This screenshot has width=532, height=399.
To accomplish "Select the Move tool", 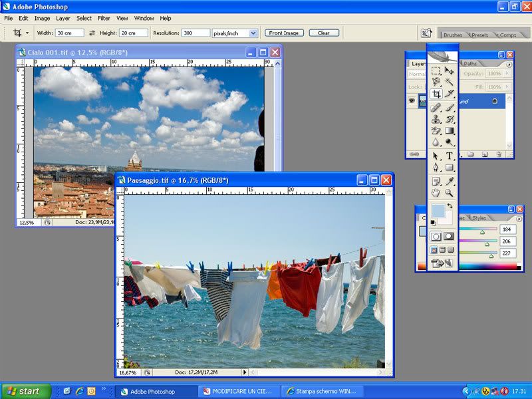I will 450,70.
